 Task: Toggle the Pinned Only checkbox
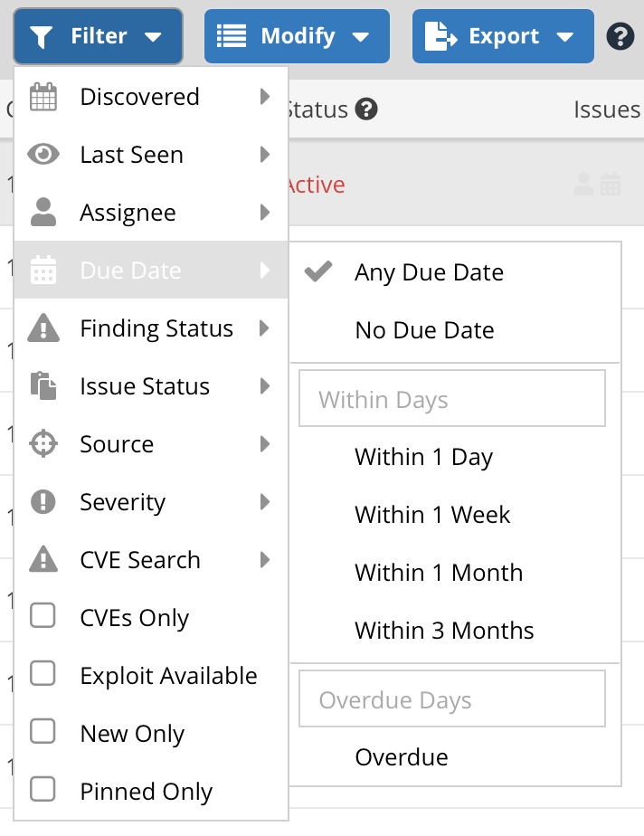click(x=43, y=789)
